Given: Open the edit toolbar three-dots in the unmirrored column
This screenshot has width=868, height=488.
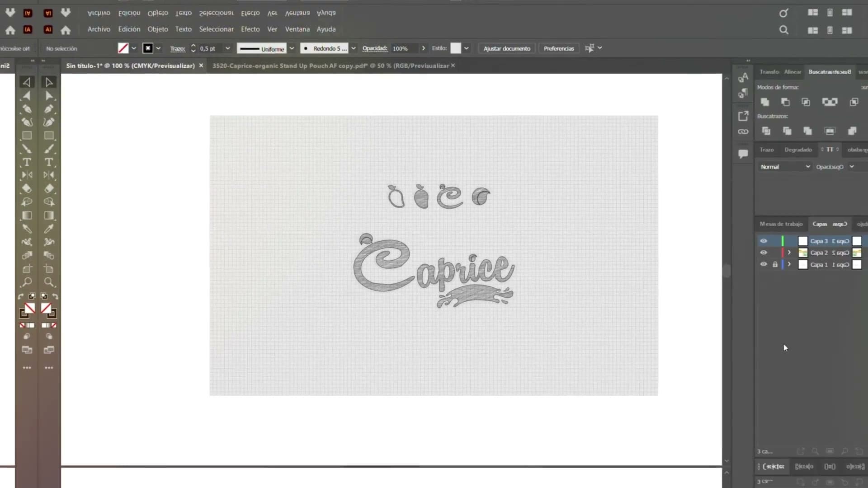Looking at the screenshot, I should [49, 368].
